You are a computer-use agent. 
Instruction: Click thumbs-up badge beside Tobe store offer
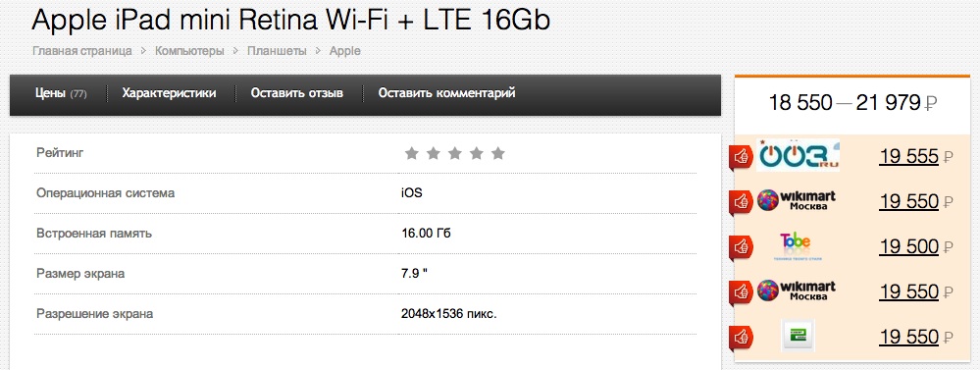coord(742,247)
